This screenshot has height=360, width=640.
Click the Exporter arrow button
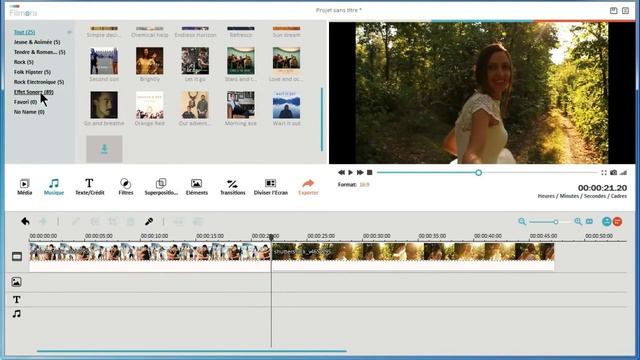point(308,187)
